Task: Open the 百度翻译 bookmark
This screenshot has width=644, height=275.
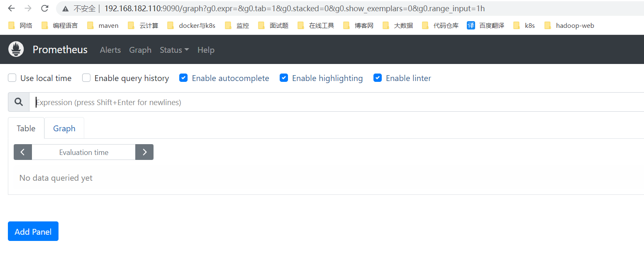Action: click(x=486, y=26)
